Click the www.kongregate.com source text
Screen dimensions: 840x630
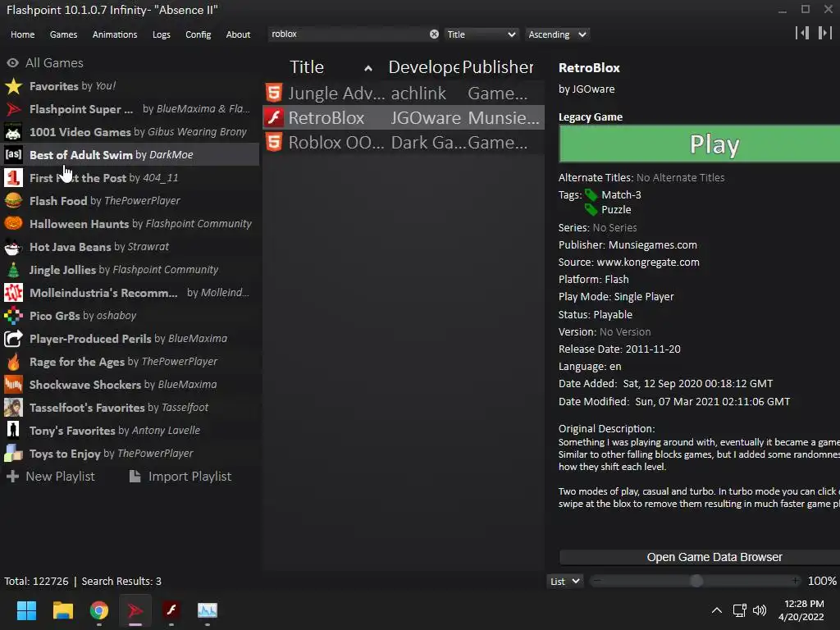[x=648, y=262]
